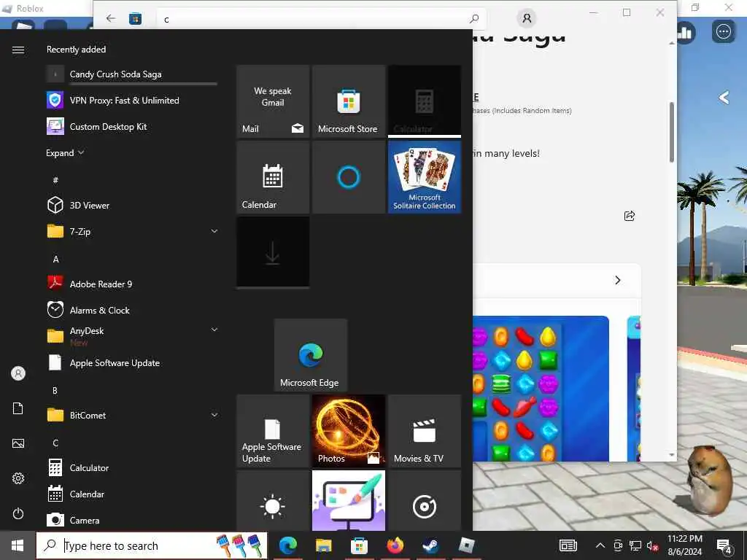
Task: Open Settings gear in Start sidebar
Action: coord(18,478)
